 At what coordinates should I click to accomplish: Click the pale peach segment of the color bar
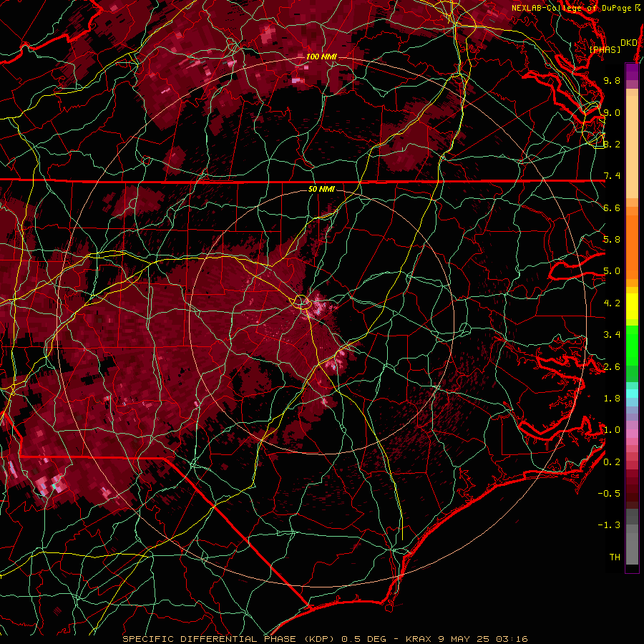tap(632, 148)
